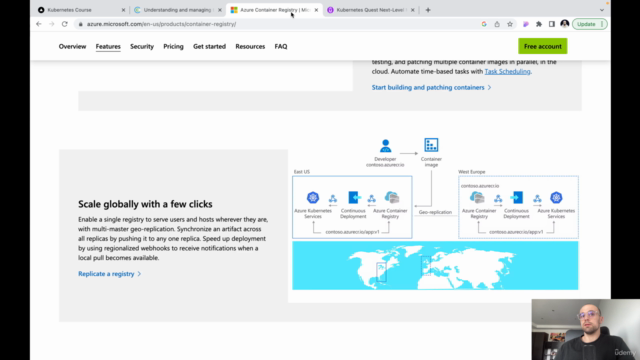Click the Update browser button
The image size is (640, 360).
click(590, 24)
